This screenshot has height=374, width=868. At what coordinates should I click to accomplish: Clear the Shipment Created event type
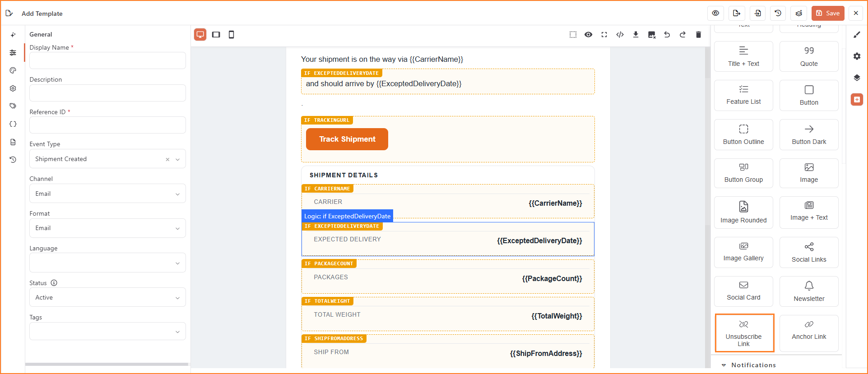coord(167,159)
